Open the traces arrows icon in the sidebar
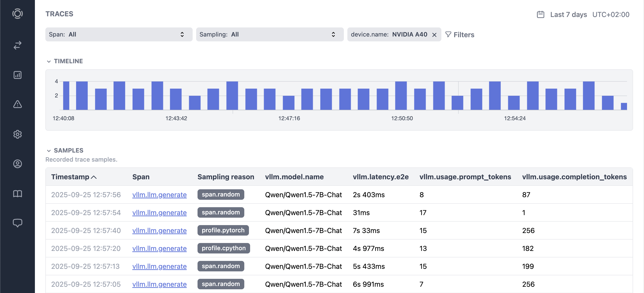 [17, 45]
